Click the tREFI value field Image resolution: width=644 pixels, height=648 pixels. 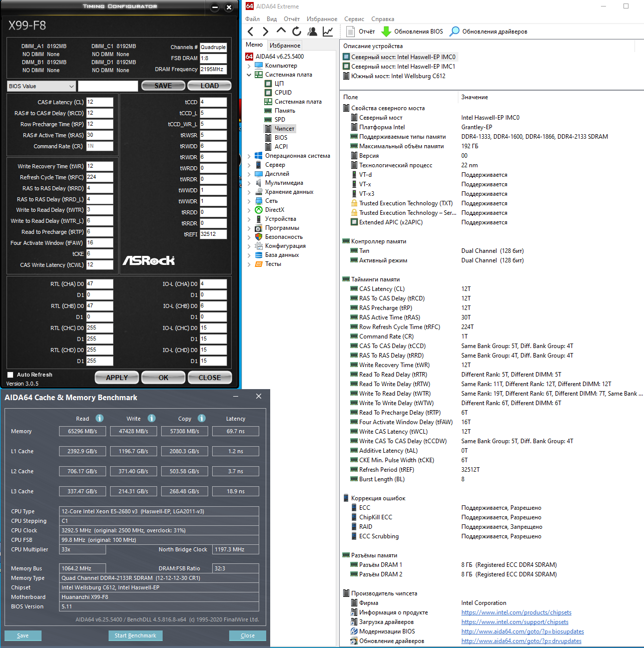coord(213,234)
